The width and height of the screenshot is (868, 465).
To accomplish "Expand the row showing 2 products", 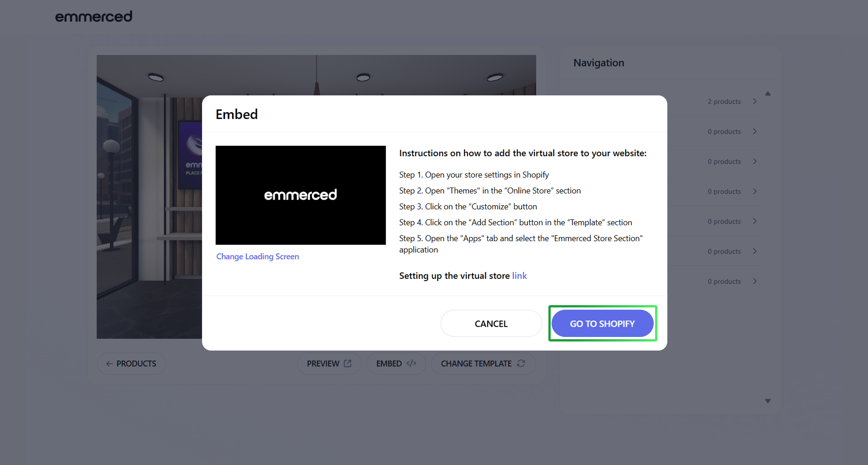I will pyautogui.click(x=755, y=101).
